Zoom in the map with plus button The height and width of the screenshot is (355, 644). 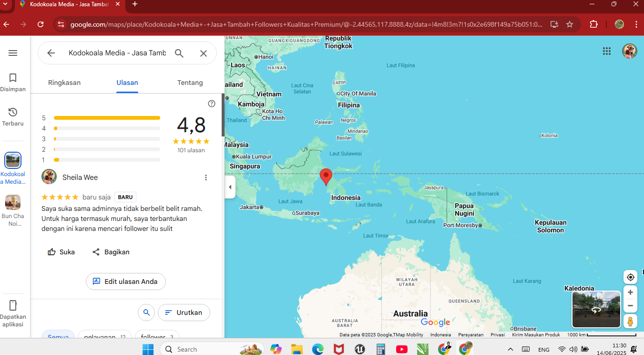(630, 292)
